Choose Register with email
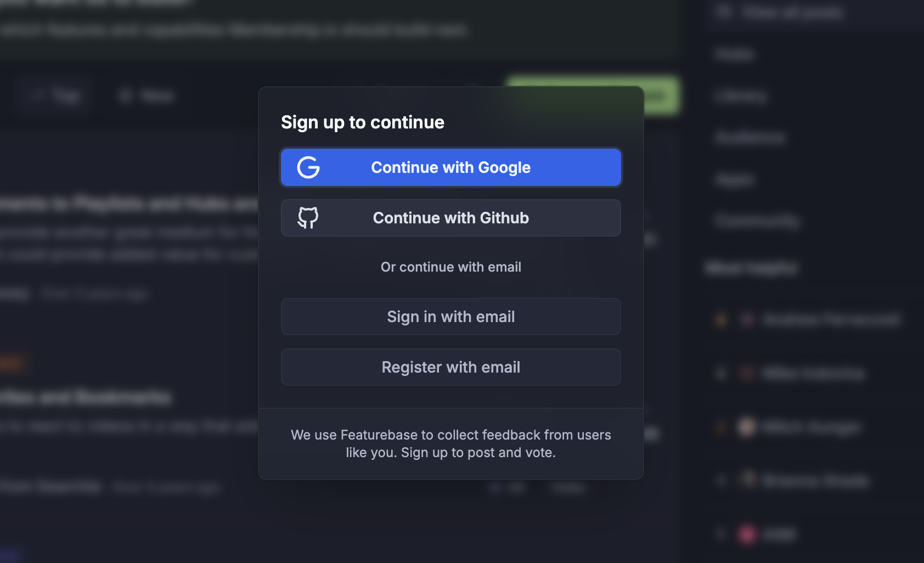This screenshot has height=563, width=924. (x=450, y=367)
